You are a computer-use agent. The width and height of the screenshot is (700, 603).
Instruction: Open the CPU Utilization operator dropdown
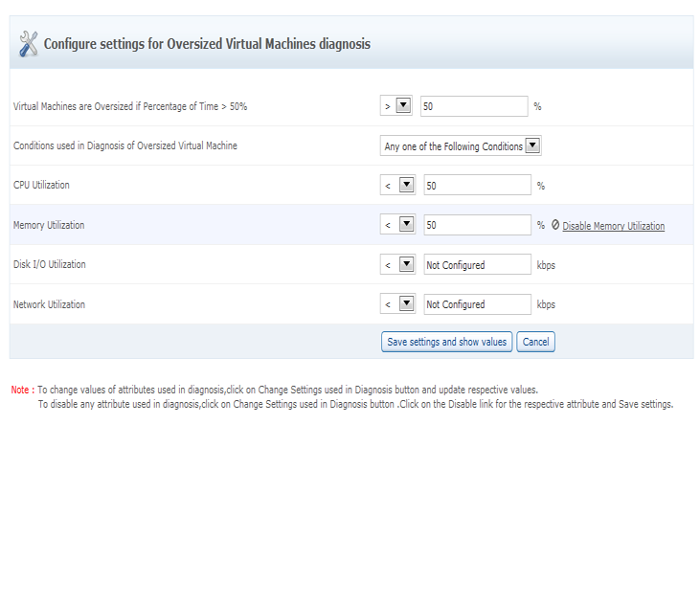(x=397, y=185)
